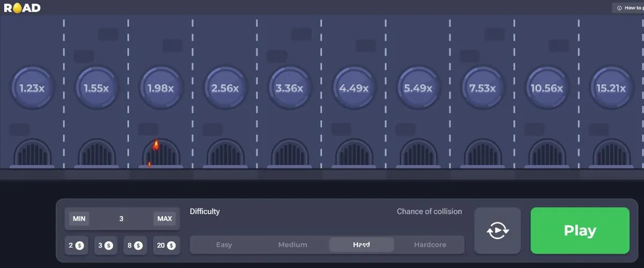This screenshot has width=644, height=268.
Task: Click the 3.36x multiplier coin
Action: click(x=290, y=88)
